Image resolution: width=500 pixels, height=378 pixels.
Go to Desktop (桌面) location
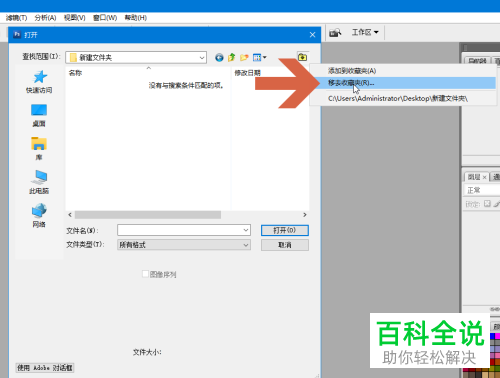pos(39,115)
